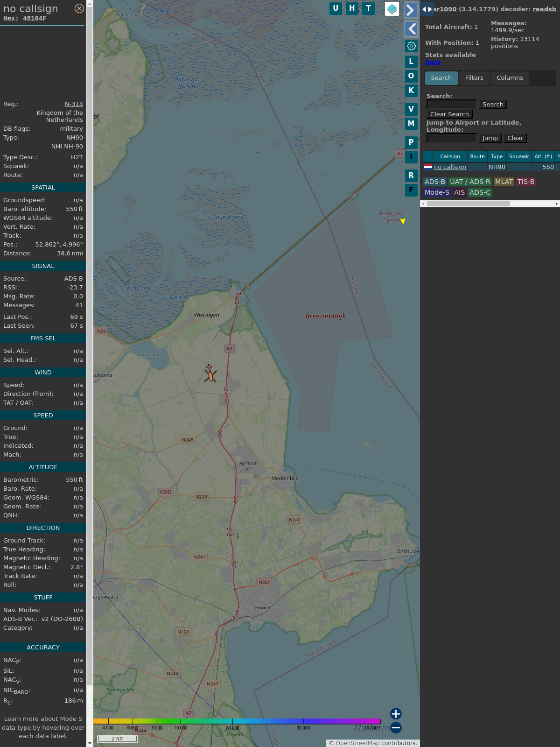Zoom out with the minus button
This screenshot has width=560, height=747.
point(396,727)
